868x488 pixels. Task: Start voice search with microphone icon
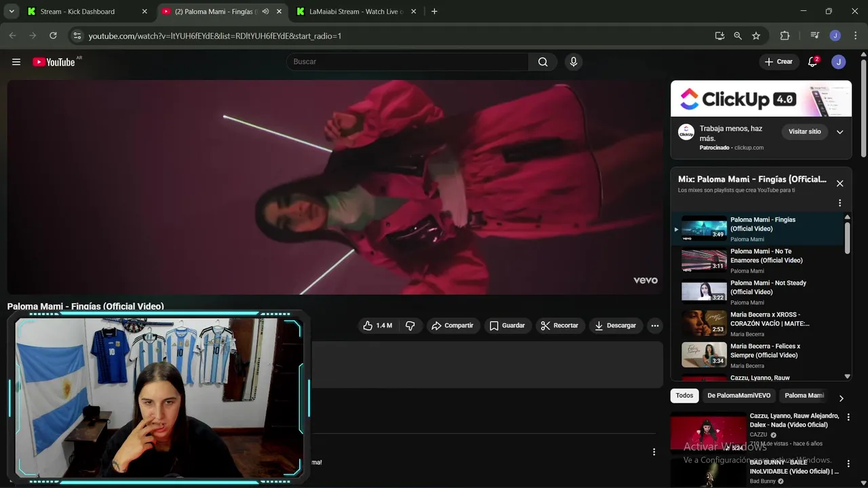tap(574, 62)
